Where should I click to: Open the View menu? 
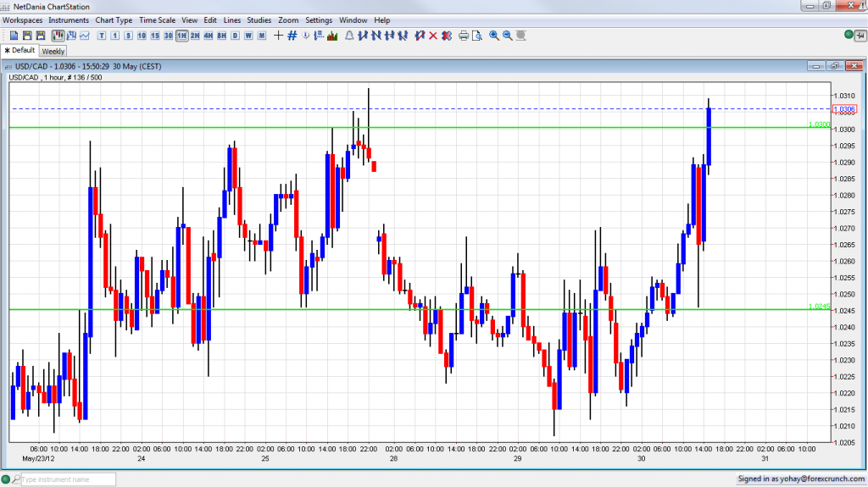point(189,20)
